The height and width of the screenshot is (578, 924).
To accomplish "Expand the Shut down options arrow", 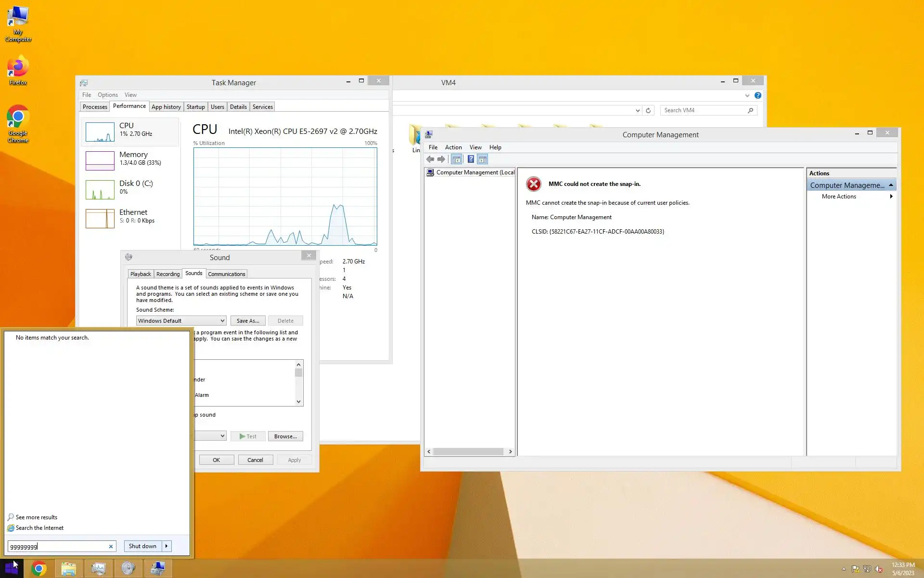I will [167, 546].
